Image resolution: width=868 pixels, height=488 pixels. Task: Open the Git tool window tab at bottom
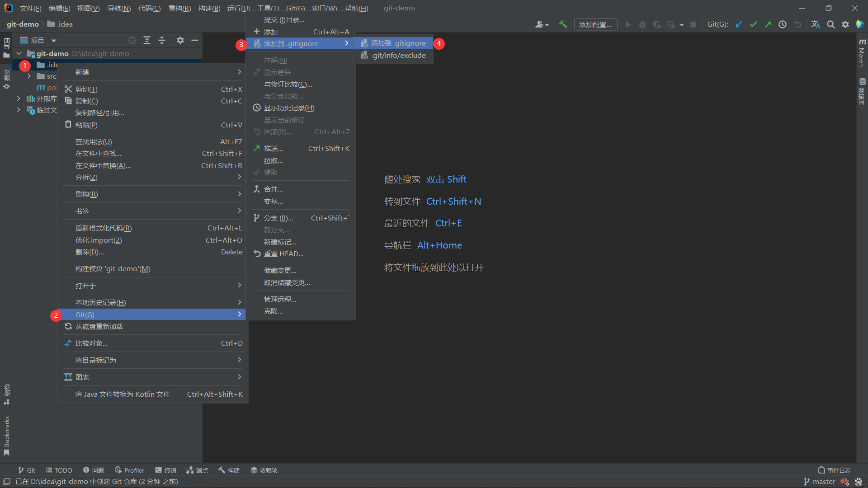tap(27, 470)
